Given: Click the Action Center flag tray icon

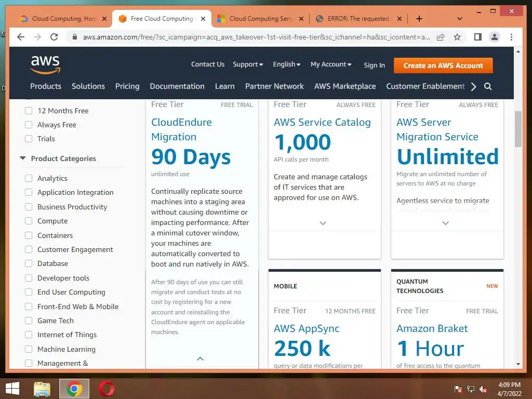Looking at the screenshot, I should (458, 389).
